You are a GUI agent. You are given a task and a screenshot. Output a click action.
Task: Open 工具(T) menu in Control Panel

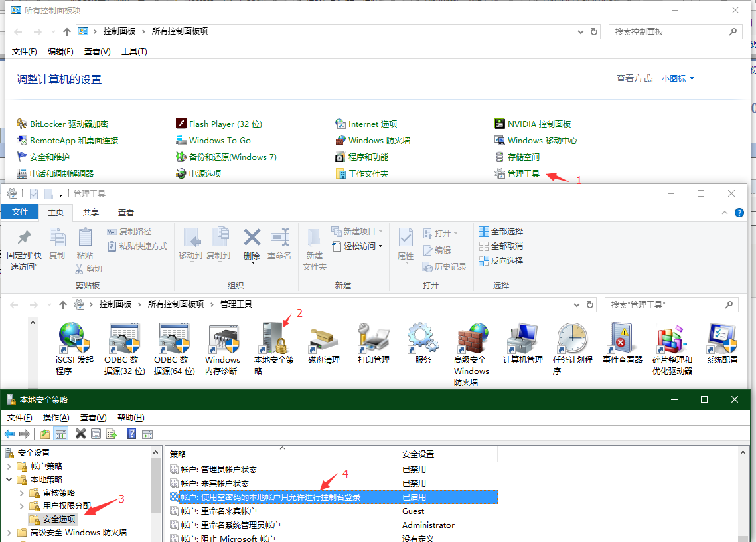pos(134,52)
